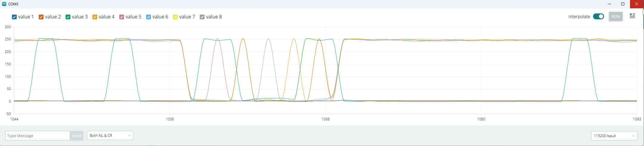The width and height of the screenshot is (644, 146).
Task: Uncheck the value 2 series checkbox
Action: (x=41, y=17)
